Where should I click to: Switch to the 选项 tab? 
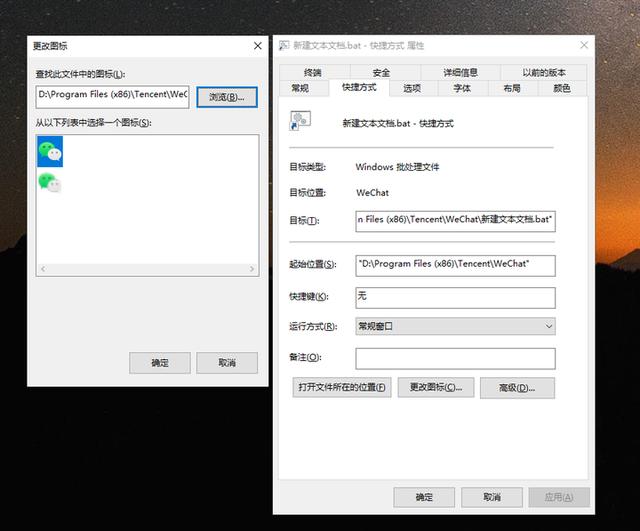pyautogui.click(x=412, y=88)
